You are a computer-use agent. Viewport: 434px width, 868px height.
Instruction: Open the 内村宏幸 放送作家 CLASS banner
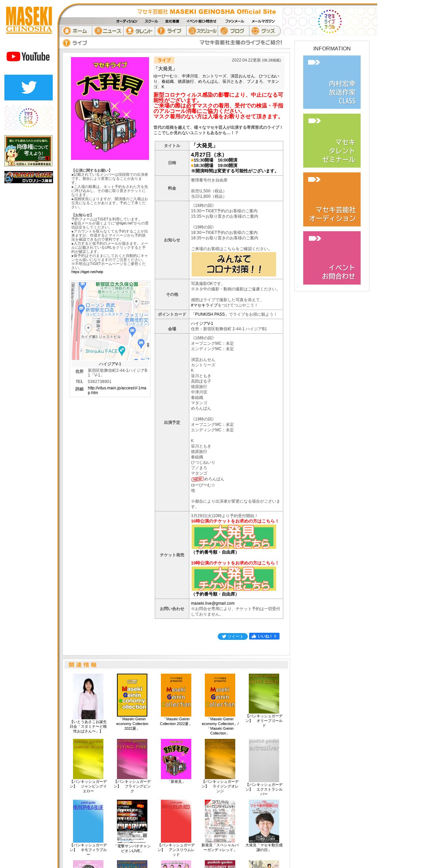[x=332, y=82]
